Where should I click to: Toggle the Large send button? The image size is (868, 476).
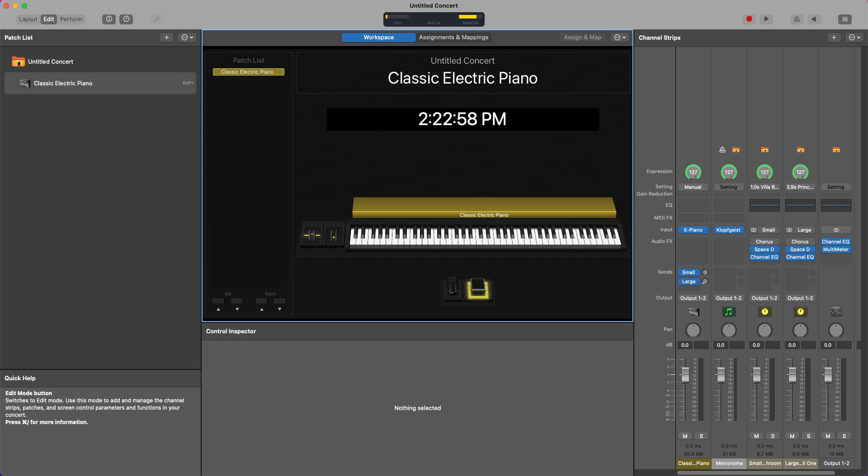[x=689, y=281]
